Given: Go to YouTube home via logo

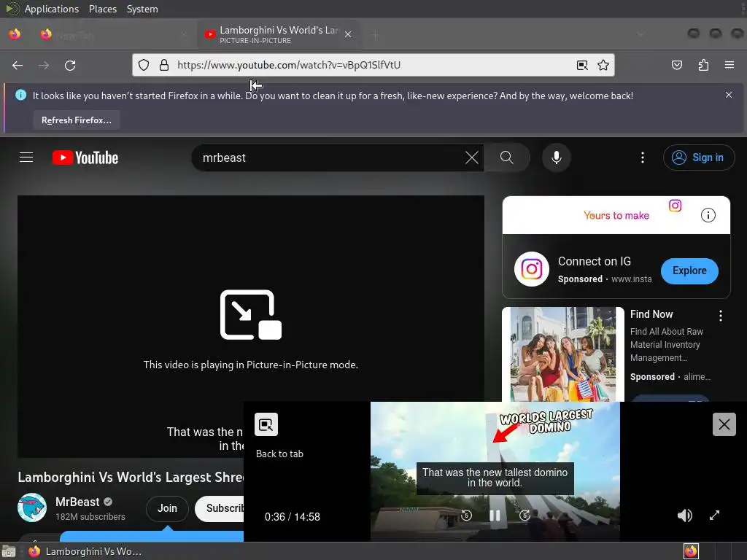Looking at the screenshot, I should pyautogui.click(x=85, y=157).
